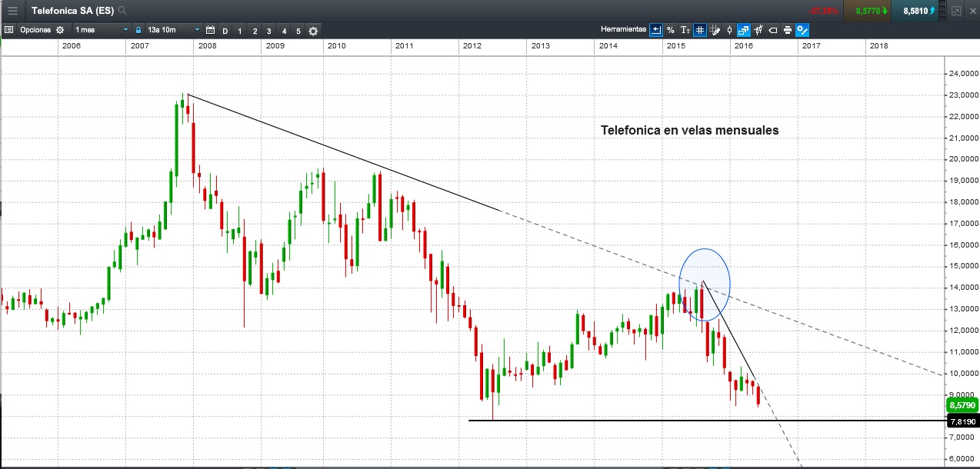This screenshot has width=980, height=469.
Task: Expand the '13a 10m' time range dropdown
Action: click(173, 30)
